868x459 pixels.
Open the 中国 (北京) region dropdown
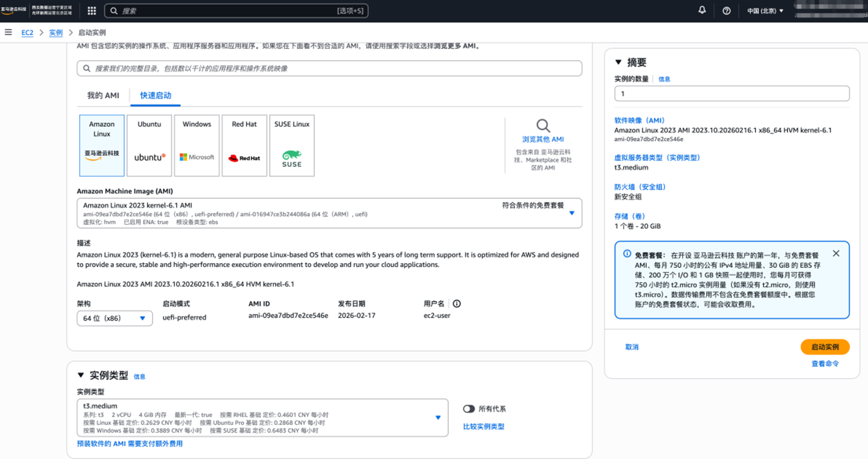point(765,11)
